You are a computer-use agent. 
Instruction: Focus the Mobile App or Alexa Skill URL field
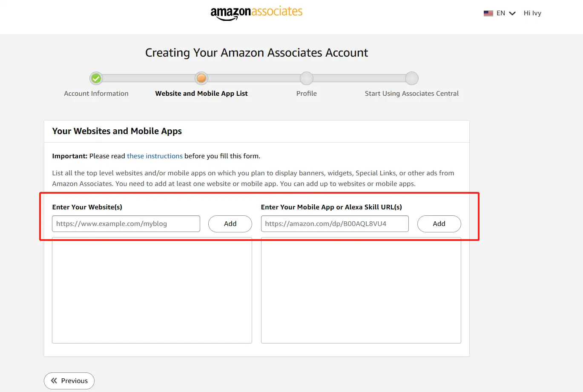tap(335, 224)
